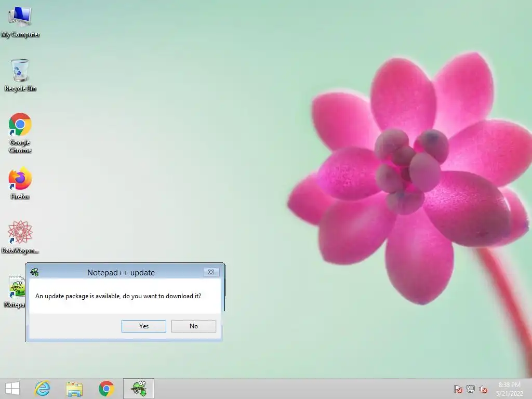Launch Chrome from the taskbar

pos(106,389)
